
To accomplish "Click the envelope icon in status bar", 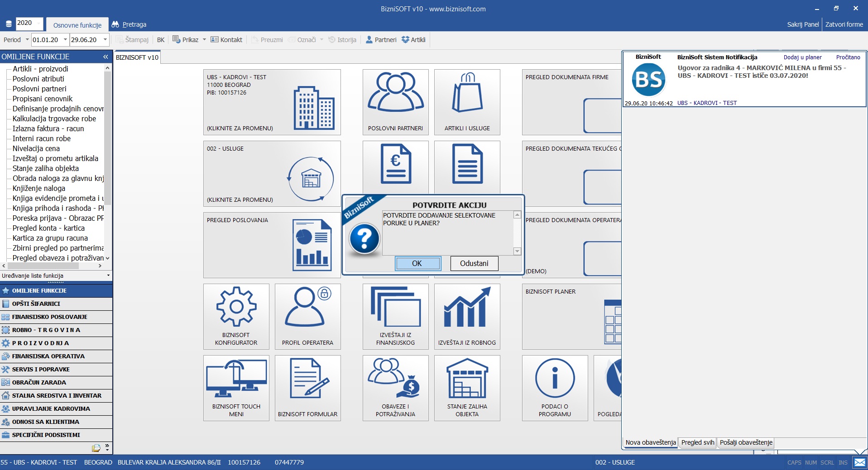I will [859, 462].
